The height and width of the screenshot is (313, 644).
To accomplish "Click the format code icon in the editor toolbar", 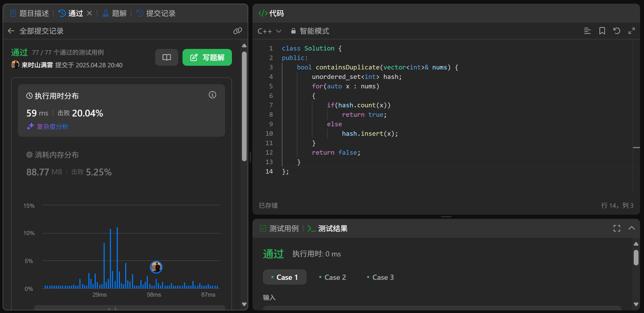I will point(587,31).
